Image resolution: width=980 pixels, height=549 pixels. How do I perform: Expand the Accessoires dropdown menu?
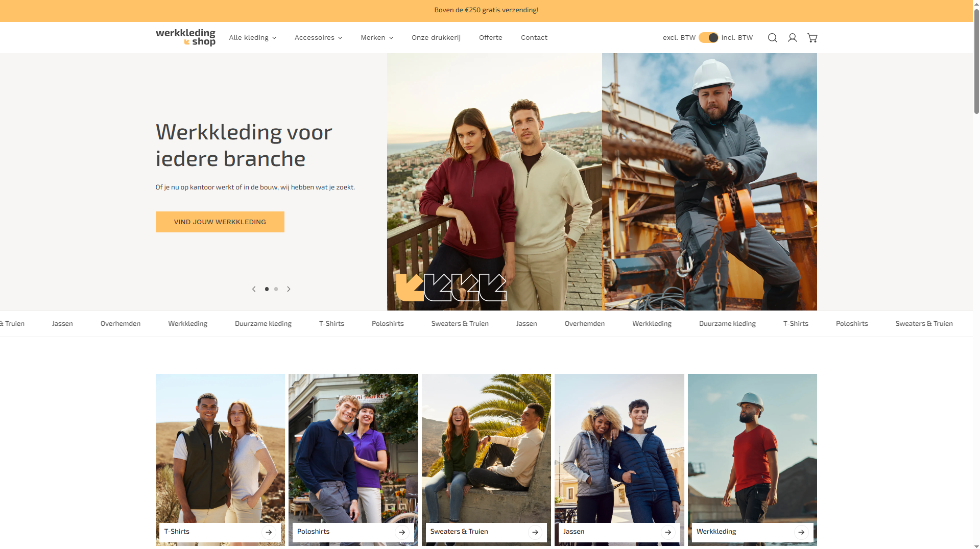(x=318, y=38)
